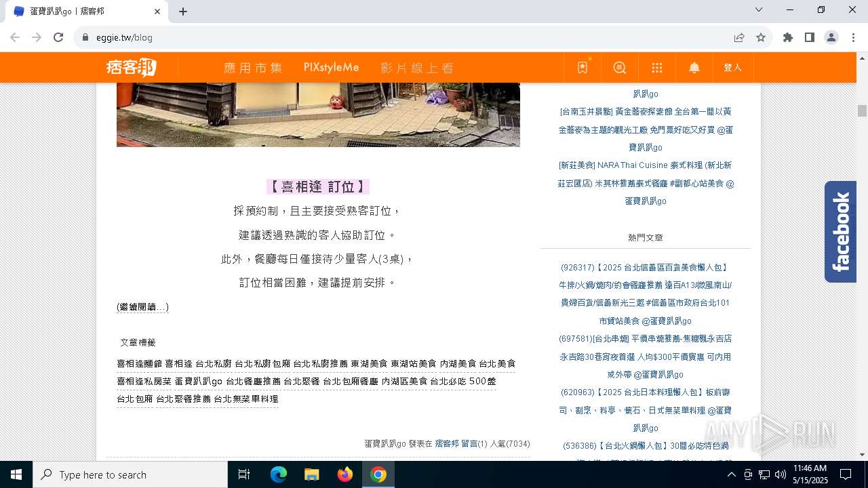Open the Windows Start menu

coord(16,474)
